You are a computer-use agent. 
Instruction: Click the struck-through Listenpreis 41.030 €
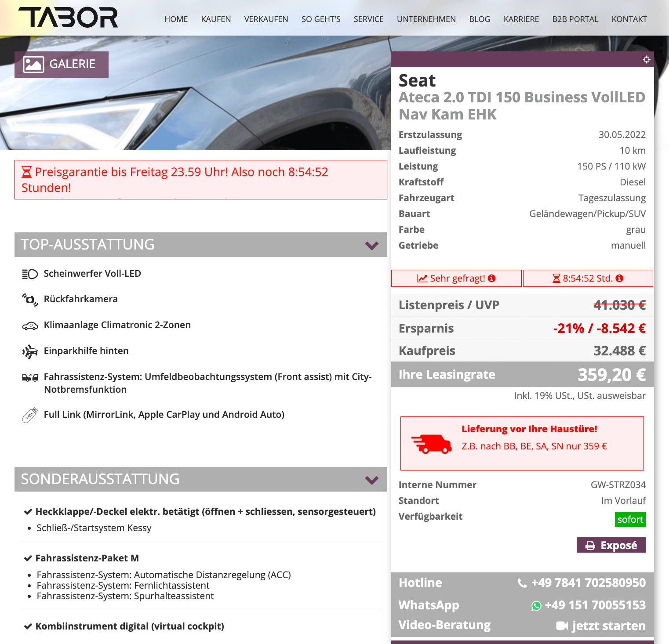(620, 305)
